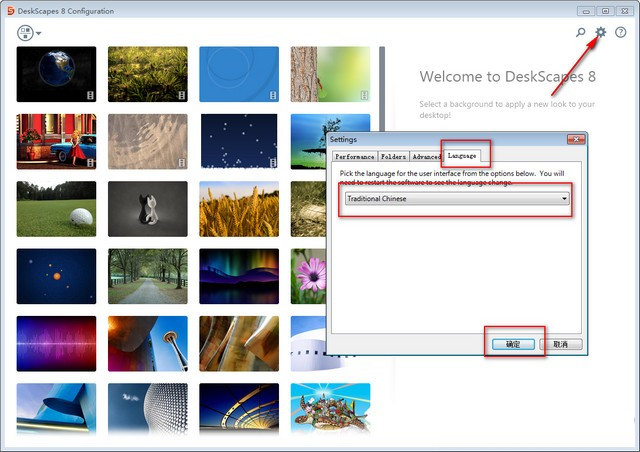Click the search magnifier icon
Image resolution: width=640 pixels, height=452 pixels.
coord(581,33)
